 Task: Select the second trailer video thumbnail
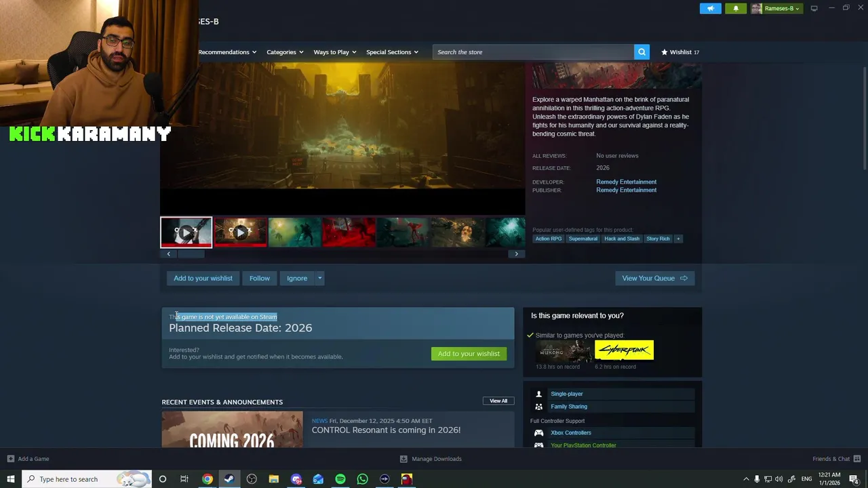[x=240, y=232]
